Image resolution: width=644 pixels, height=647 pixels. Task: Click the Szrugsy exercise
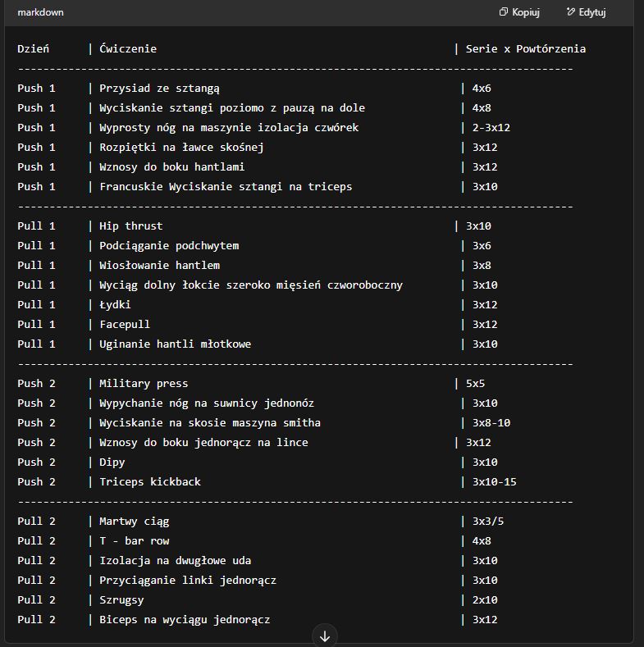(121, 600)
